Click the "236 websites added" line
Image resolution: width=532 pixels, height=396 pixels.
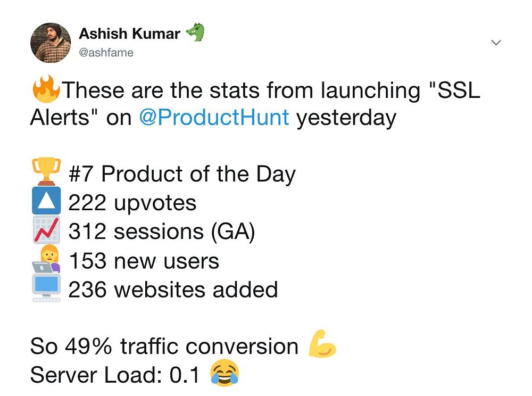(x=173, y=290)
